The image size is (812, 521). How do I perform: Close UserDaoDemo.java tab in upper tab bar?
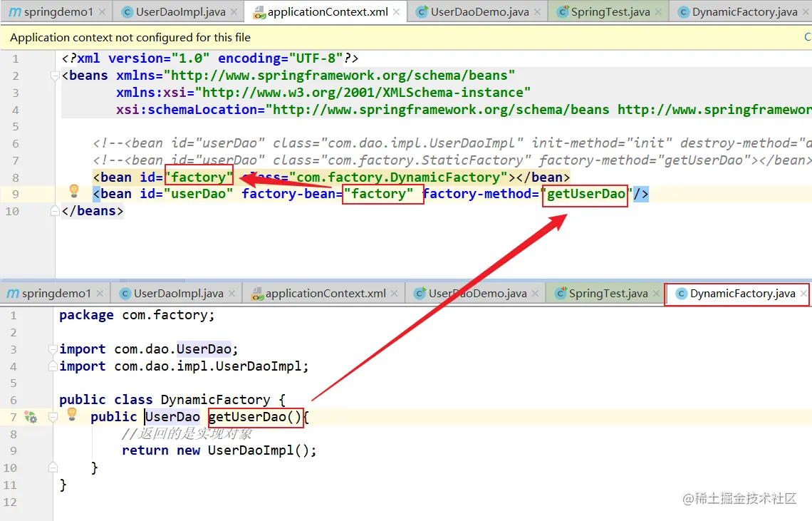[x=538, y=12]
